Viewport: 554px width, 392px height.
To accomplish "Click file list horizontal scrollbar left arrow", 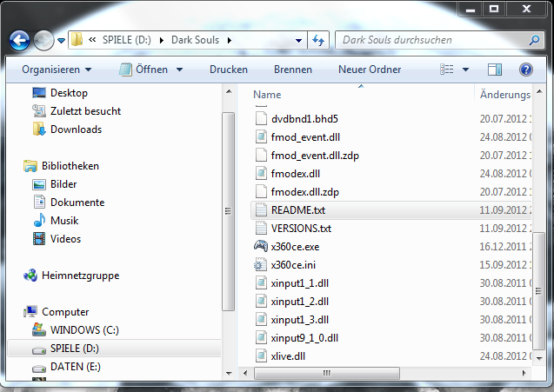I will click(x=245, y=373).
